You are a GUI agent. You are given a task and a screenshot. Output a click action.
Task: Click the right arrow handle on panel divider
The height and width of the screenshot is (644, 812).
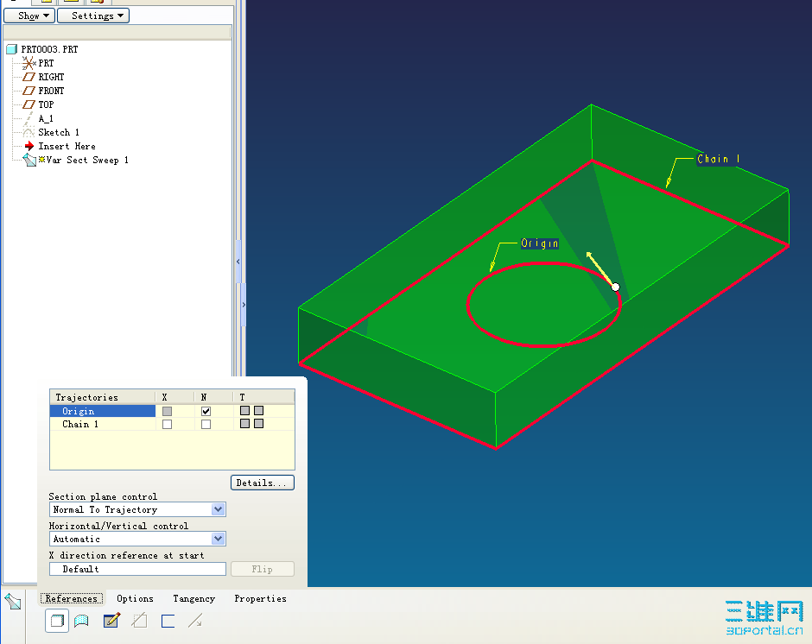click(x=244, y=305)
